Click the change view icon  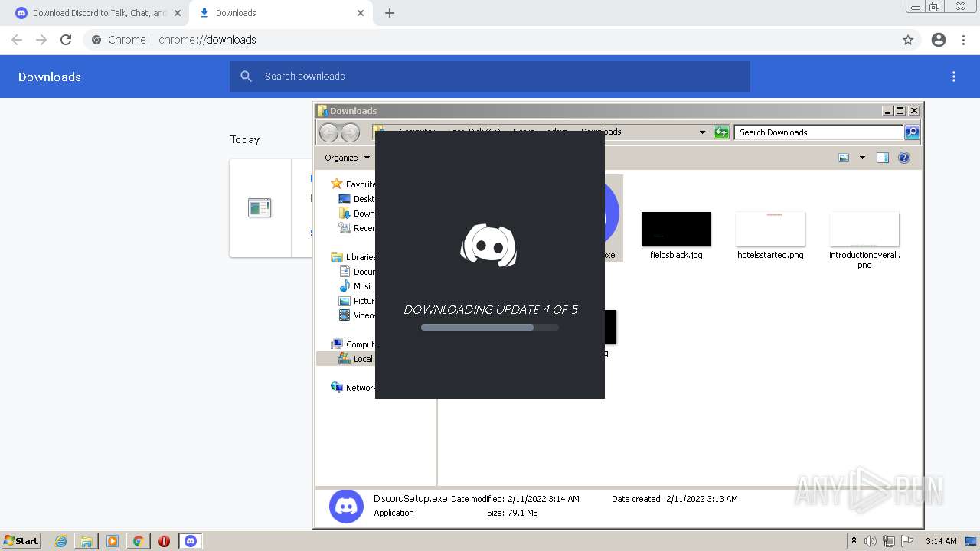[844, 158]
